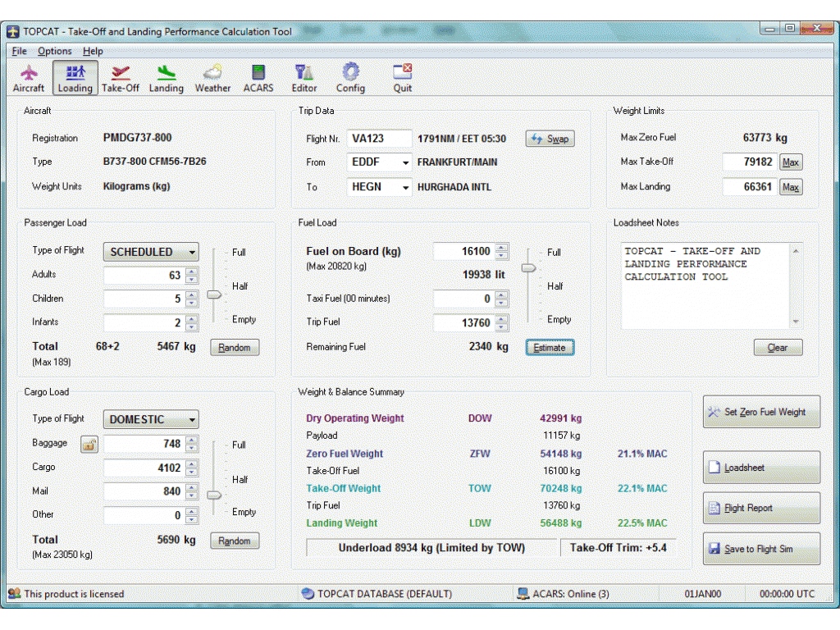Viewport: 840px width, 630px height.
Task: Open passenger Type of Flight SCHEDULED dropdown
Action: [x=151, y=252]
